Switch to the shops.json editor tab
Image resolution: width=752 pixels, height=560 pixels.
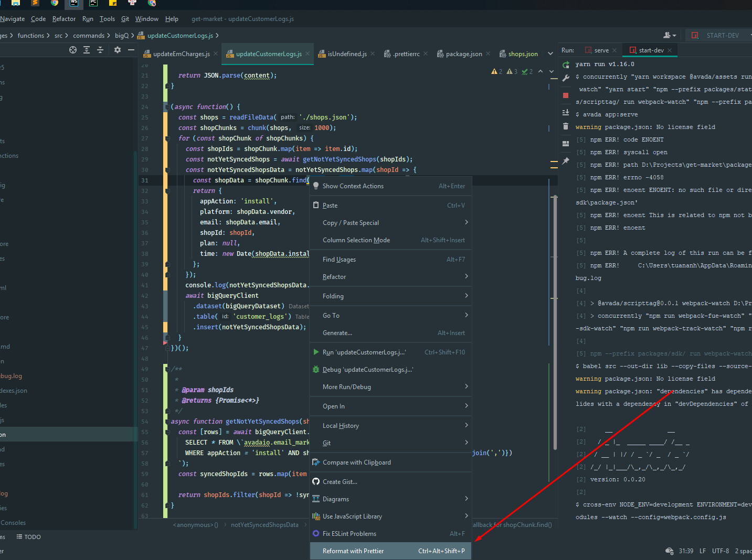click(522, 54)
